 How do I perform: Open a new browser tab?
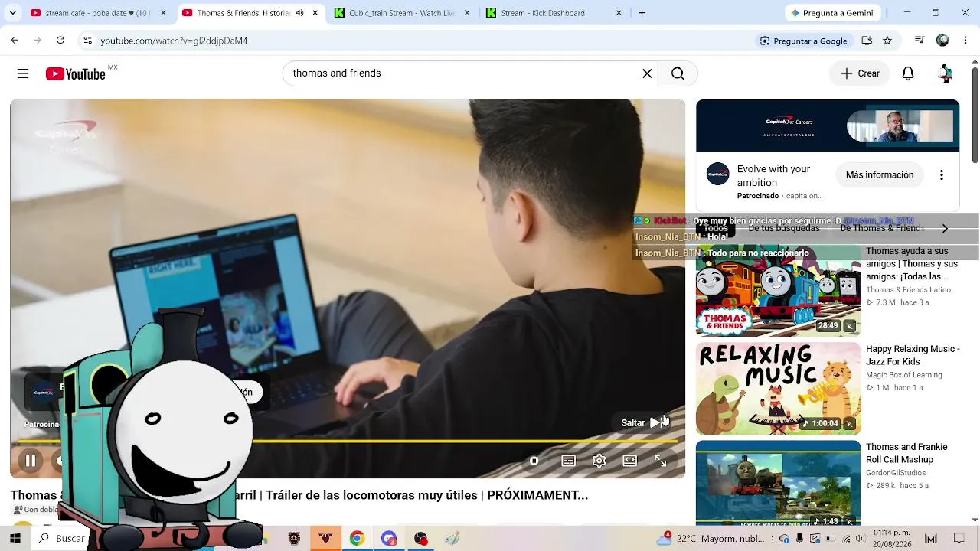tap(642, 13)
